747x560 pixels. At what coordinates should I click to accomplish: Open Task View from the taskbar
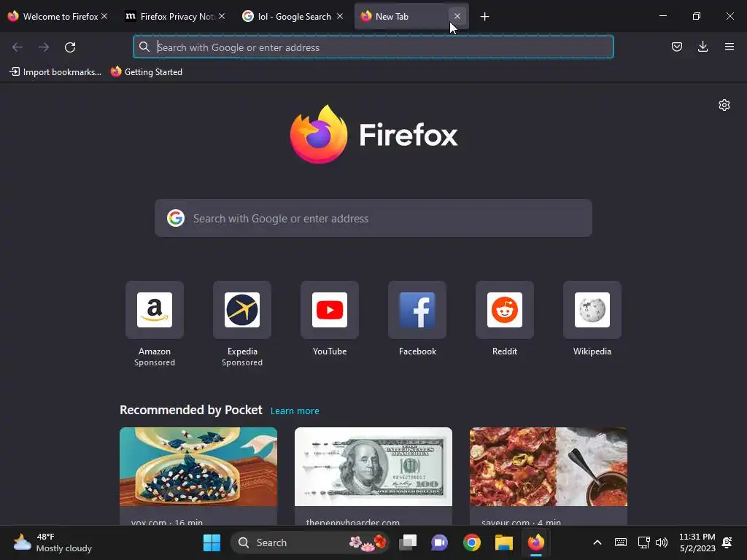408,542
